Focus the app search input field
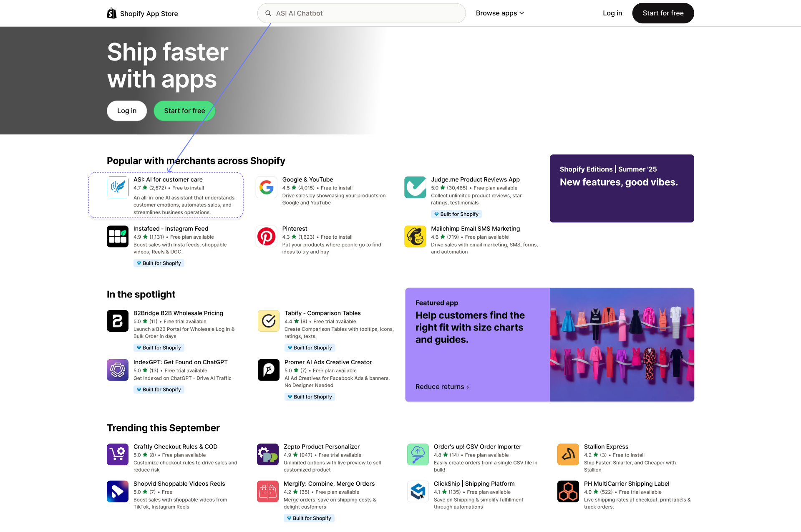801x532 pixels. [x=367, y=13]
